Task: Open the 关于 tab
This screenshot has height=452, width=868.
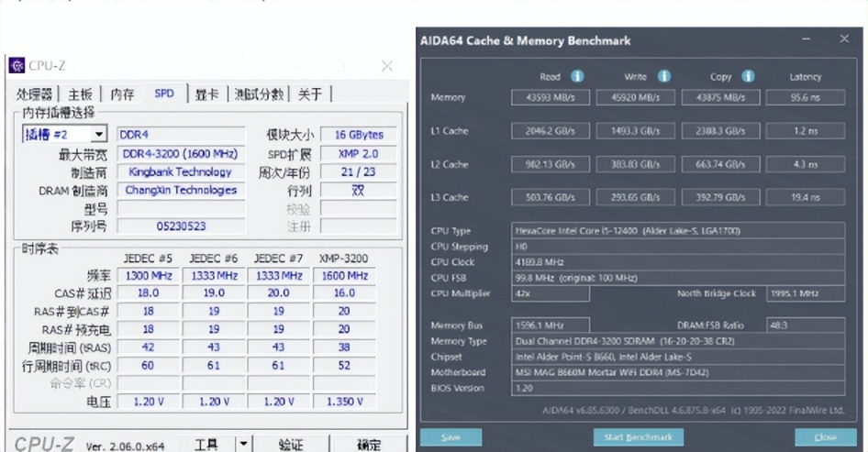Action: coord(310,94)
